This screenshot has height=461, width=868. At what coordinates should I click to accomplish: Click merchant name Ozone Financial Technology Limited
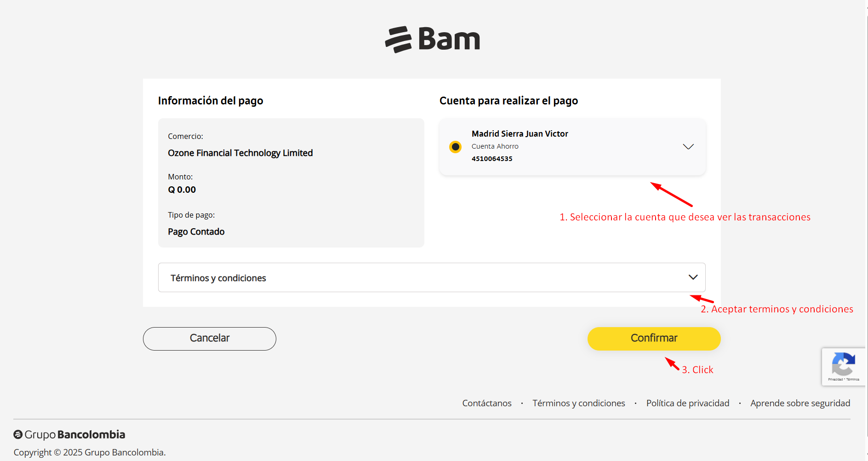(x=240, y=153)
